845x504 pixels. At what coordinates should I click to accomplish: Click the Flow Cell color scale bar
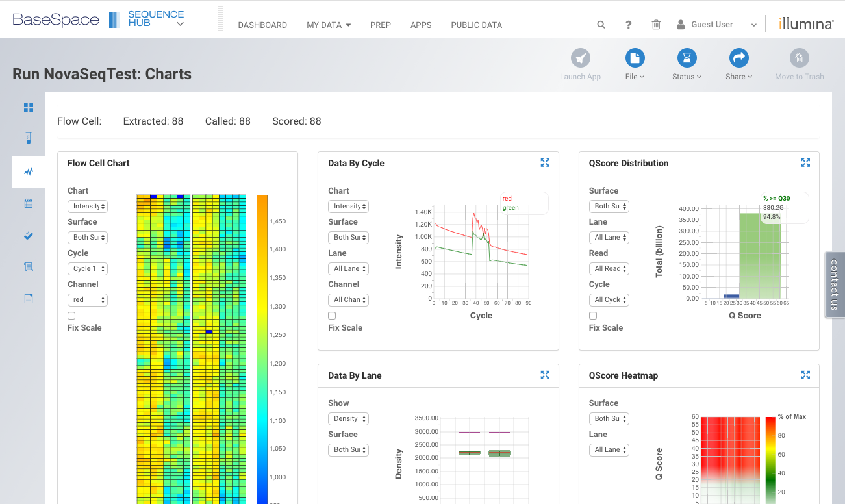pos(262,349)
